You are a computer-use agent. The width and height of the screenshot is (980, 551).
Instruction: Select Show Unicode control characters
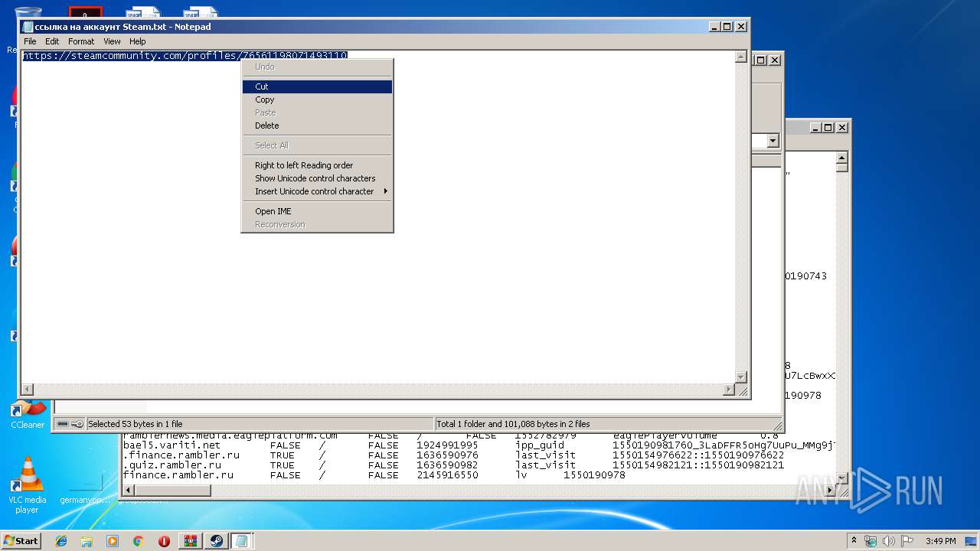317,178
